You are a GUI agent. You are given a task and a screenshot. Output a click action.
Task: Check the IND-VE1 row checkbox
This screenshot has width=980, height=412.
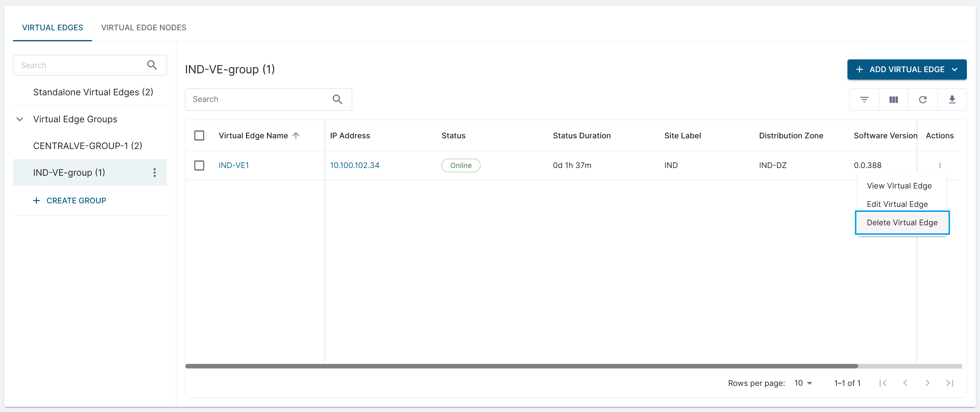coord(199,165)
